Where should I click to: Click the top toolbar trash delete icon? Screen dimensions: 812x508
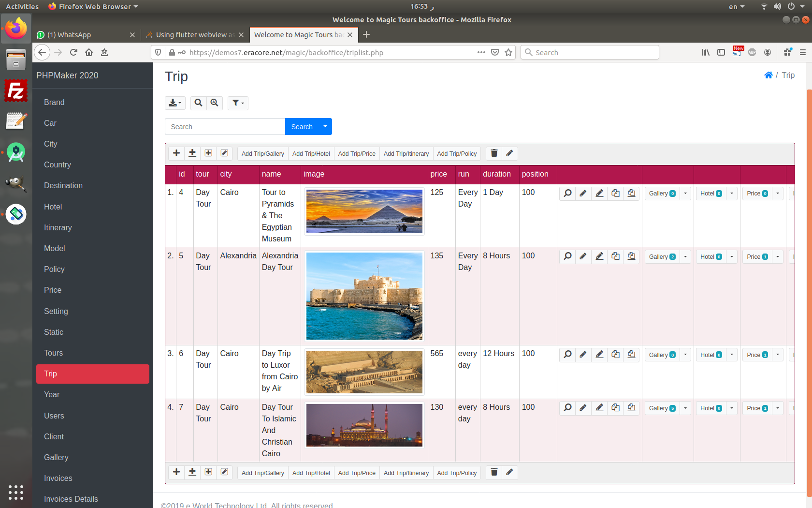(494, 153)
